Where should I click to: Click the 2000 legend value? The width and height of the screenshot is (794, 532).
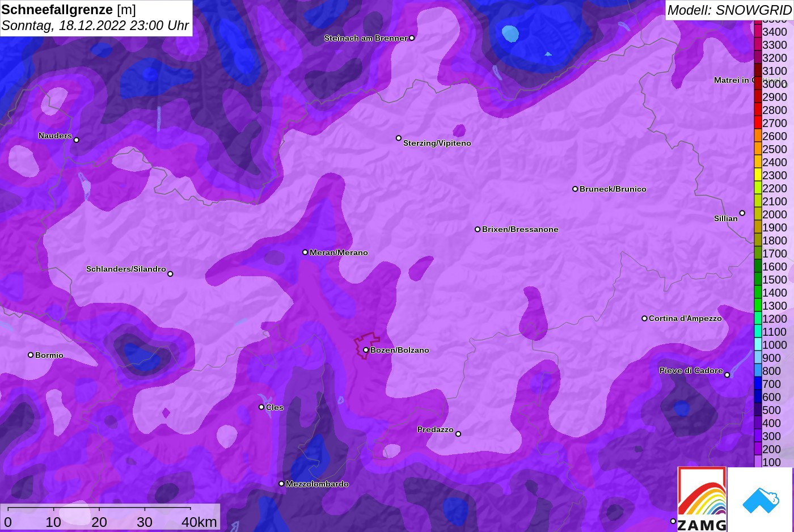pyautogui.click(x=775, y=214)
